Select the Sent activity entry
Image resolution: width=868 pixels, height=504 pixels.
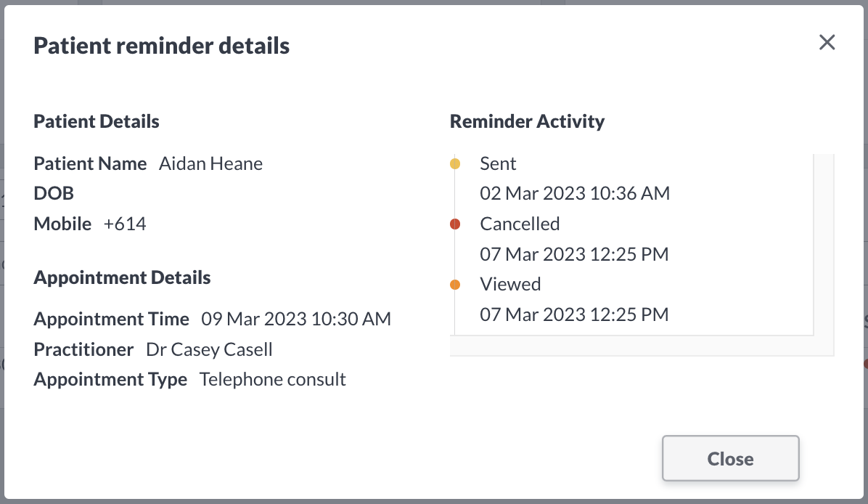498,163
